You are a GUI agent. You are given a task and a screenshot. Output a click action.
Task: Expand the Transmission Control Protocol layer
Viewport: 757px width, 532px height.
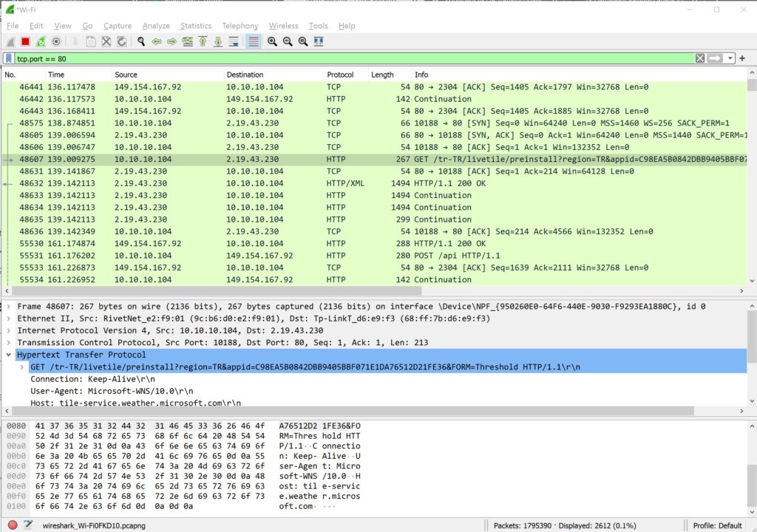click(9, 342)
